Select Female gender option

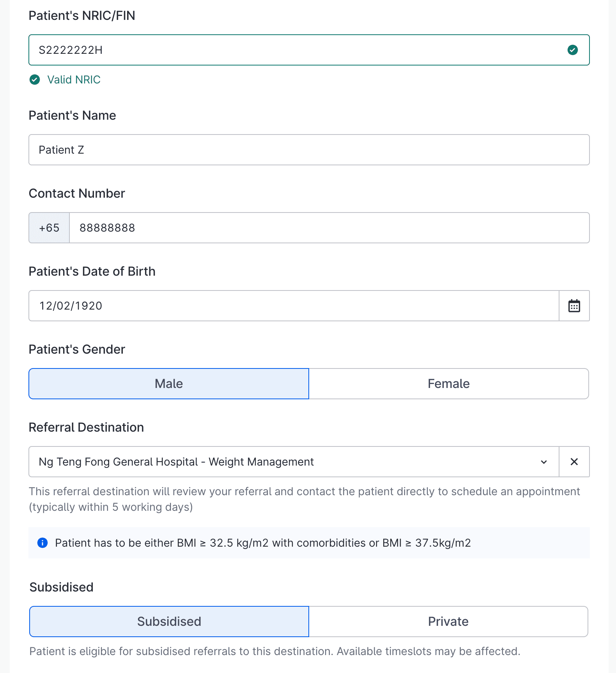[x=449, y=384]
